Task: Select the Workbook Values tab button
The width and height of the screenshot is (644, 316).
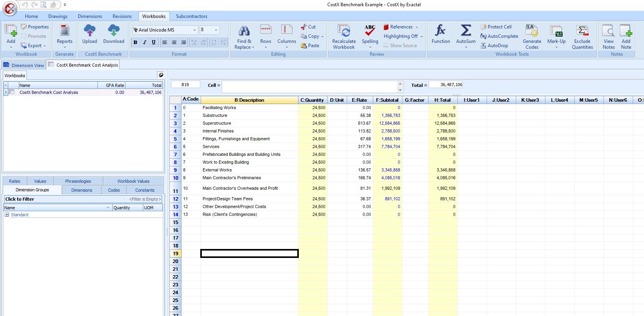Action: [x=133, y=181]
